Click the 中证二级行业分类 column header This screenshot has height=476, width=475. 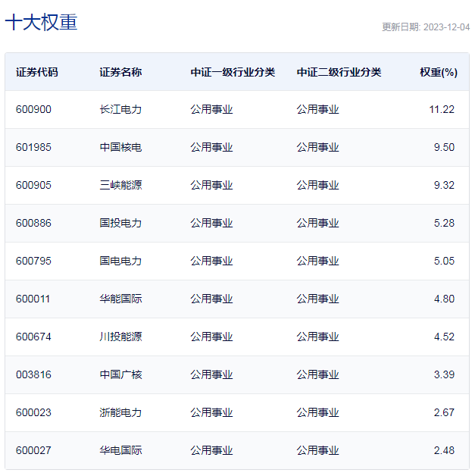pos(339,72)
